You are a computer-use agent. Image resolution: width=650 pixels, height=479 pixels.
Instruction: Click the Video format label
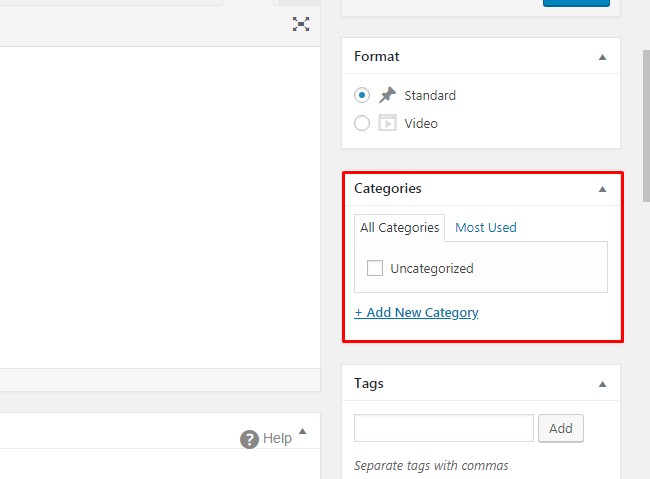click(421, 123)
